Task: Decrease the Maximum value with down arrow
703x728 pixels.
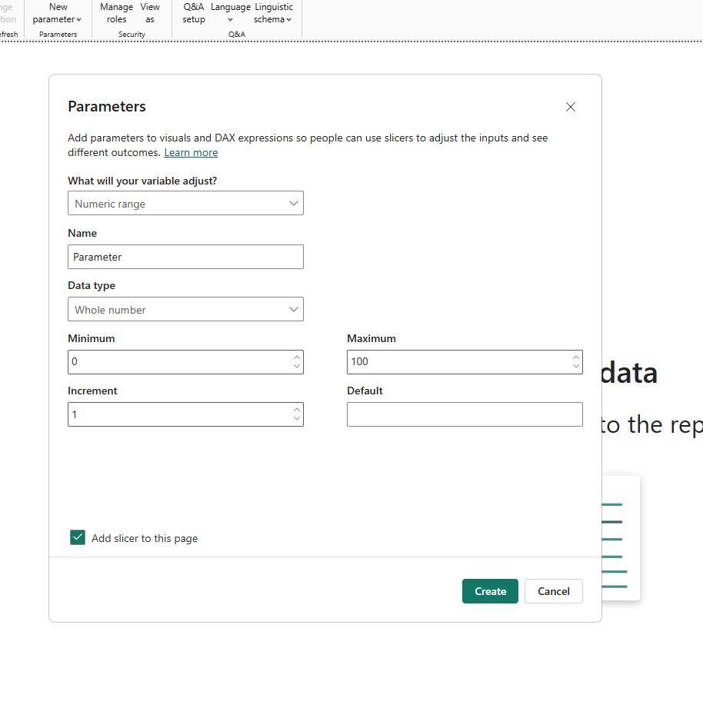Action: click(x=576, y=367)
